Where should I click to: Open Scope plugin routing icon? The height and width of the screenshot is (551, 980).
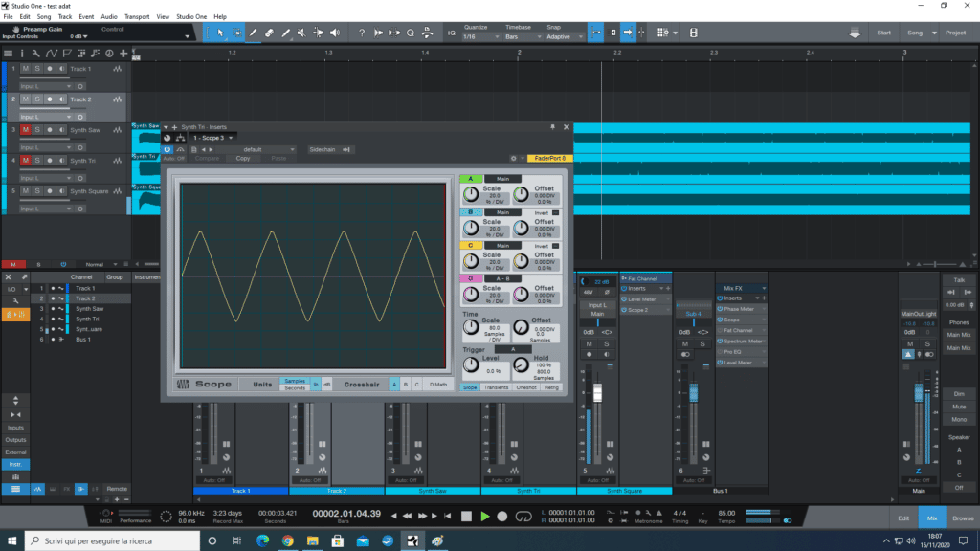(x=181, y=138)
